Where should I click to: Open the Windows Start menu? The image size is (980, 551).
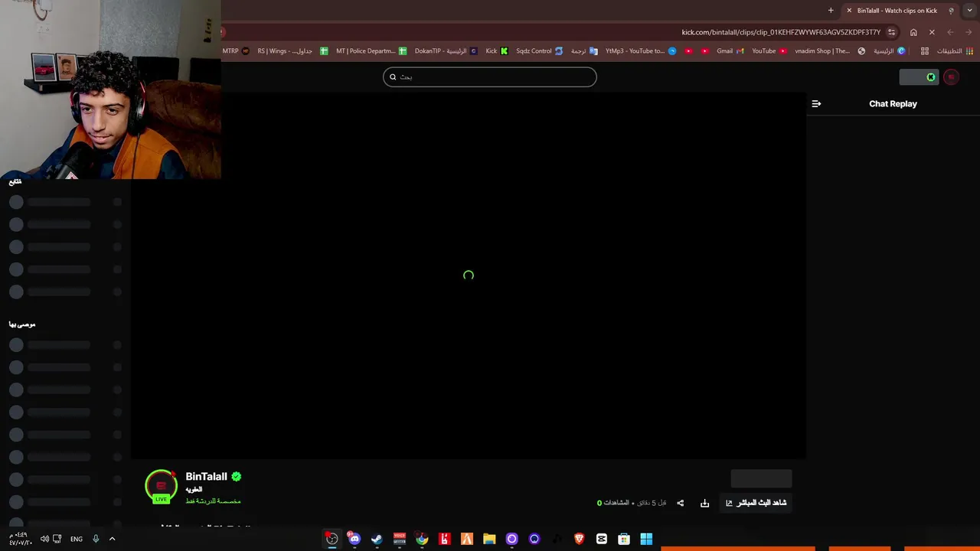tap(646, 539)
